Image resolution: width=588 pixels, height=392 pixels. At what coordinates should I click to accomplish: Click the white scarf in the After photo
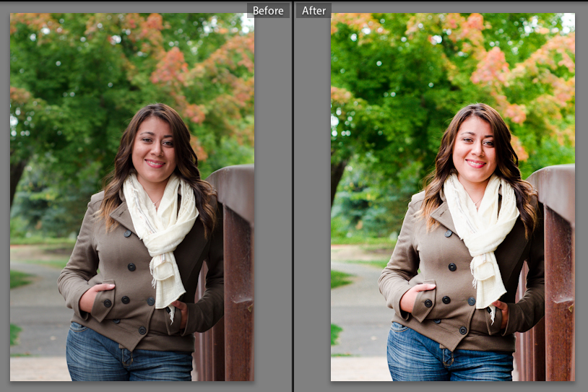click(x=480, y=224)
